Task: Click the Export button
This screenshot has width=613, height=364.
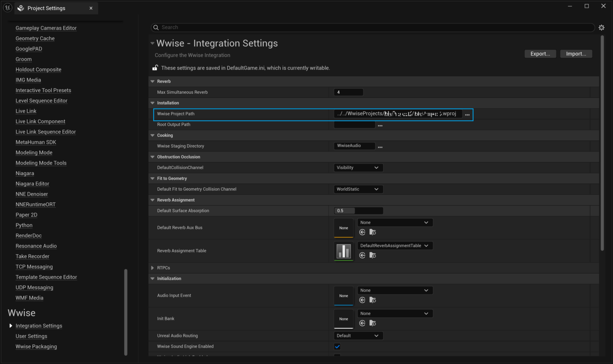Action: coord(540,53)
